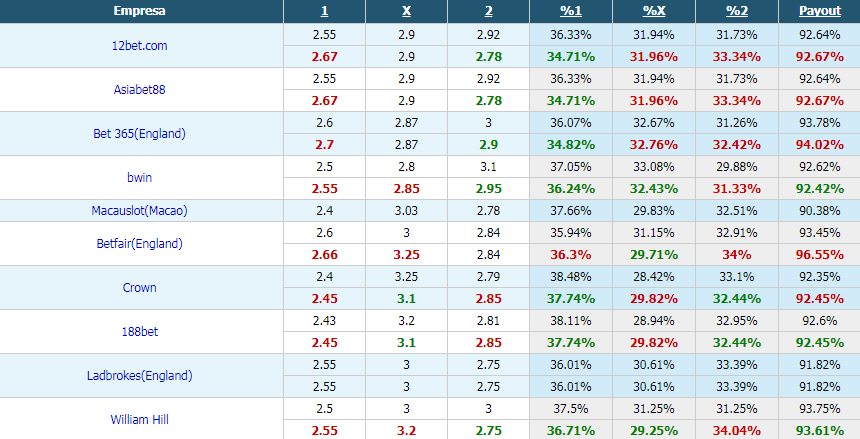
Task: Click William Hill current away odds 2.75
Action: pos(489,431)
